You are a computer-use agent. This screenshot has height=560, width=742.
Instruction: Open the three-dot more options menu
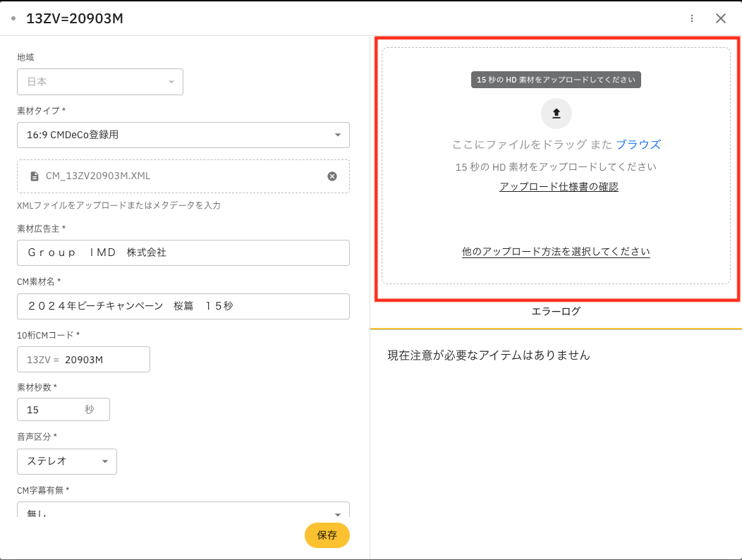(x=692, y=18)
